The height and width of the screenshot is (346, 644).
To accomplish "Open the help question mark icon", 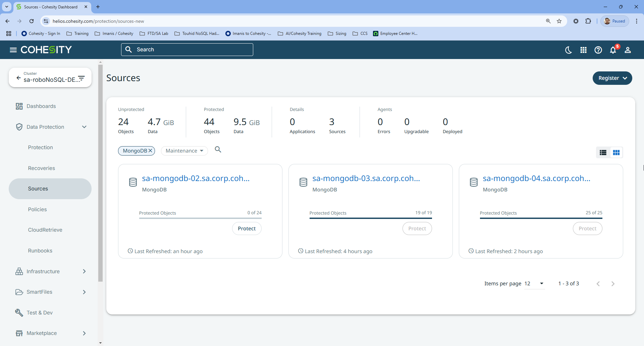I will tap(598, 50).
